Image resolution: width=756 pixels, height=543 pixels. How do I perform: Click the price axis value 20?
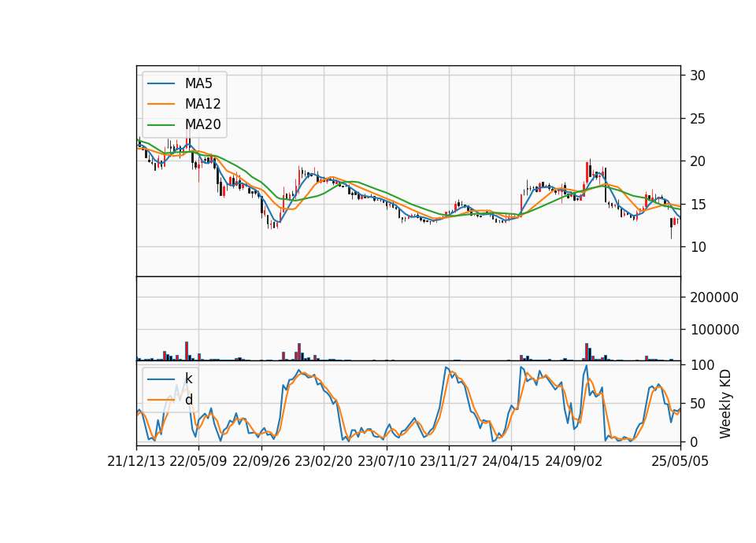[698, 161]
